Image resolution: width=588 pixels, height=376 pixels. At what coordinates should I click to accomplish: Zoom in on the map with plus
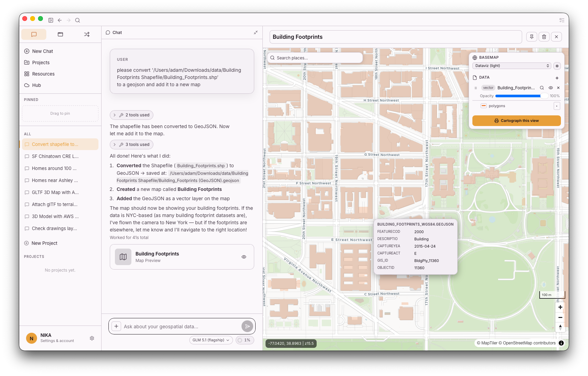(560, 307)
